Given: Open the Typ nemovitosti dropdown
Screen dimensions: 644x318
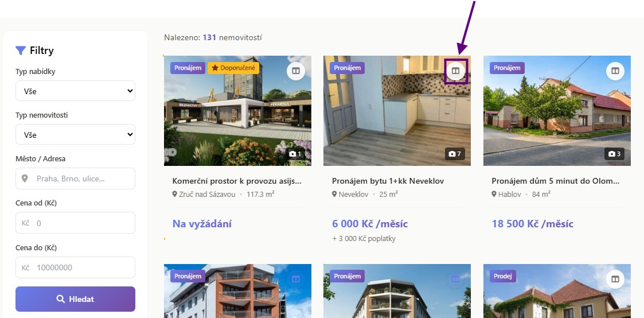Looking at the screenshot, I should (75, 134).
